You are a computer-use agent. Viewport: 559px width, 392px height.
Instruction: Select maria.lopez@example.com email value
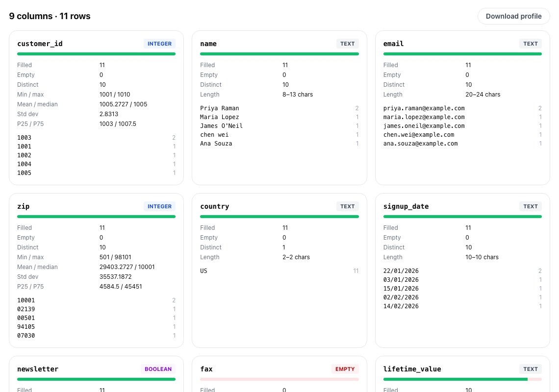424,117
